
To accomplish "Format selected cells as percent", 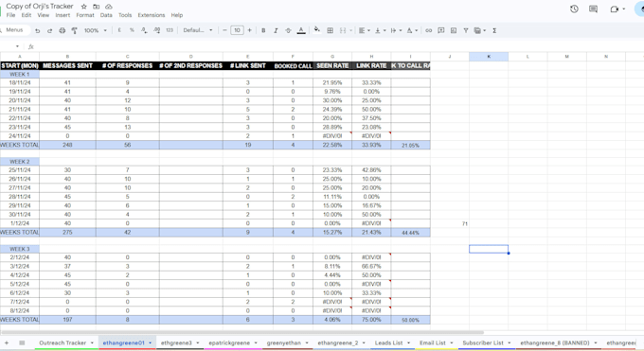I will (x=132, y=30).
